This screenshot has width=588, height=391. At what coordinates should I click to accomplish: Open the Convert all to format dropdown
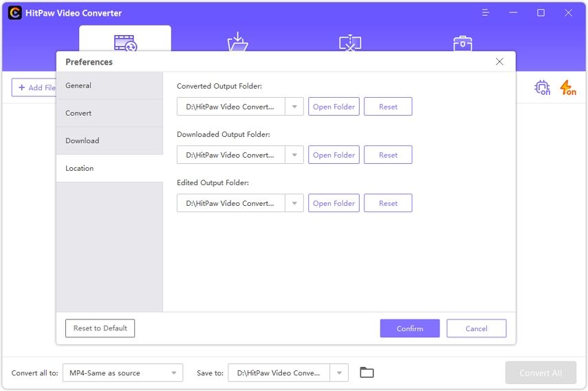click(123, 373)
